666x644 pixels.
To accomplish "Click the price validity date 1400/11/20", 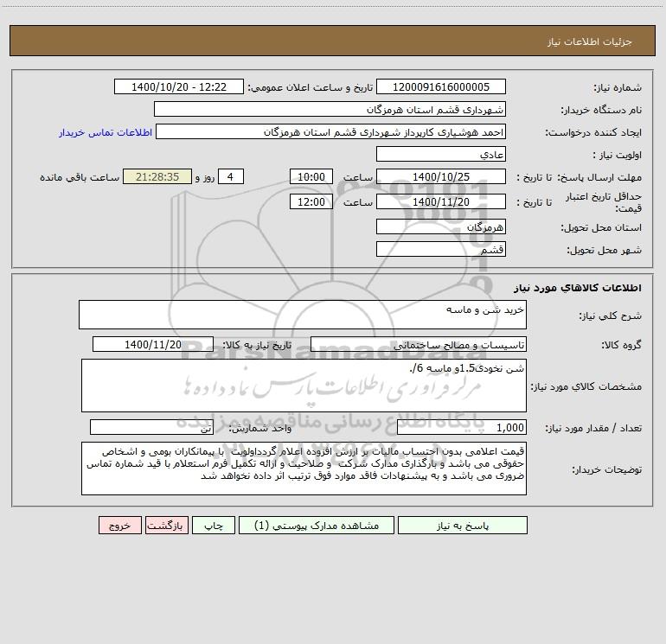I will tap(441, 201).
